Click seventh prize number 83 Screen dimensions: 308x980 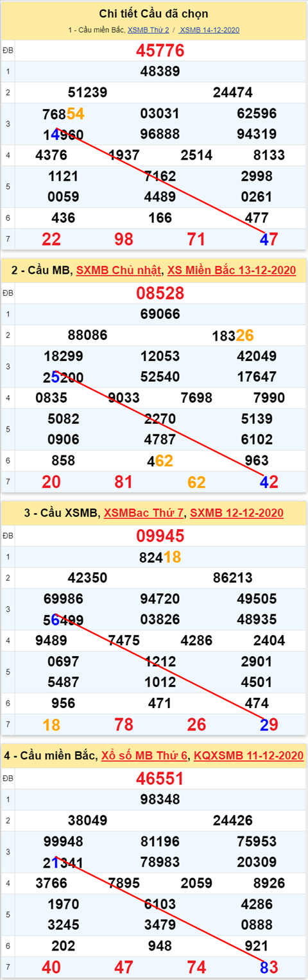pyautogui.click(x=269, y=967)
